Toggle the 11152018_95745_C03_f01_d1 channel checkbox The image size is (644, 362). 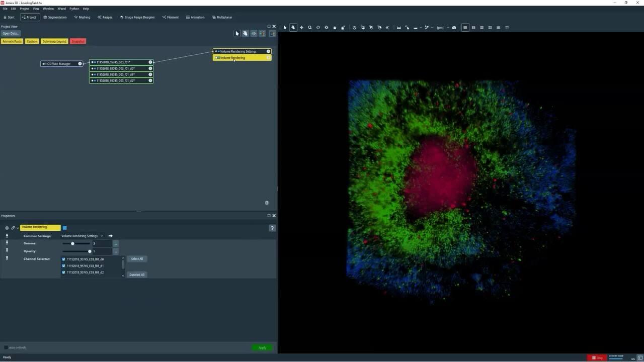tap(64, 266)
